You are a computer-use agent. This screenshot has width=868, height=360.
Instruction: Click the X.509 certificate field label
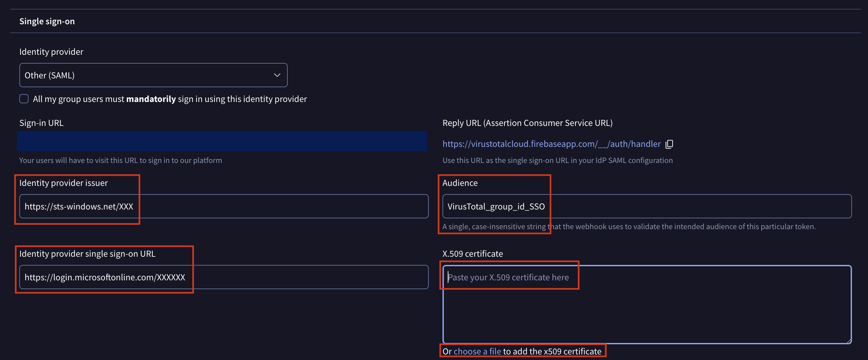point(472,253)
